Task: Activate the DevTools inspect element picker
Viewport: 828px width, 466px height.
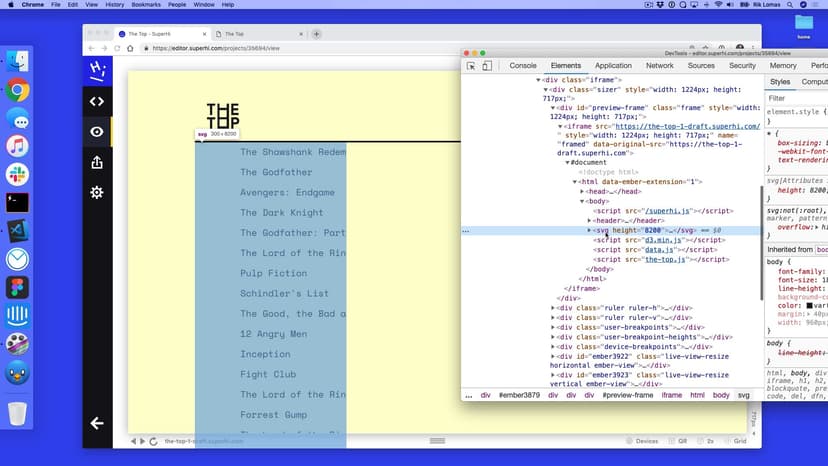Action: point(471,66)
